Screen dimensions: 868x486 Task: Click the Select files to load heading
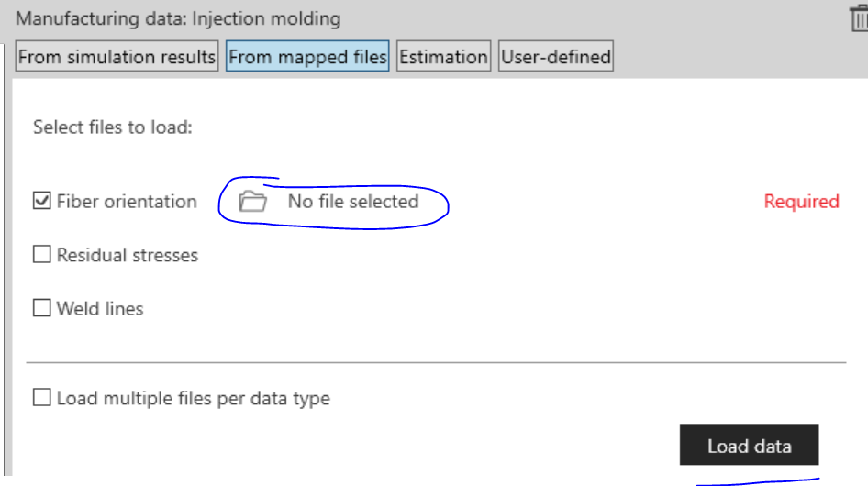(x=112, y=127)
